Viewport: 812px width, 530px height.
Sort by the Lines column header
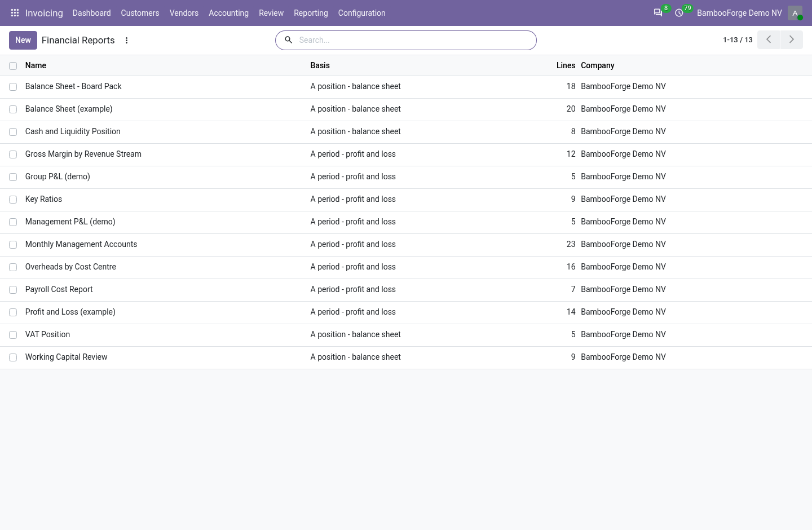566,65
